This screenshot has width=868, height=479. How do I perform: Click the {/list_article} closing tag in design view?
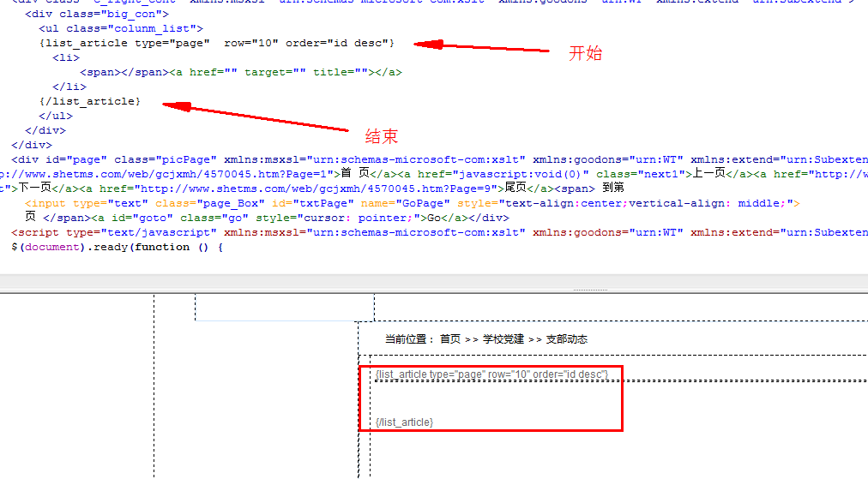click(404, 422)
